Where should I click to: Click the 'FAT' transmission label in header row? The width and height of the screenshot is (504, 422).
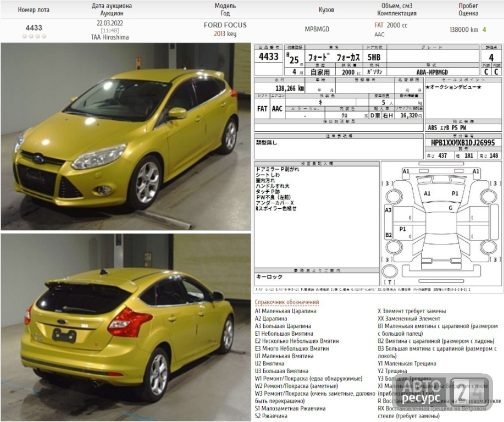[379, 25]
